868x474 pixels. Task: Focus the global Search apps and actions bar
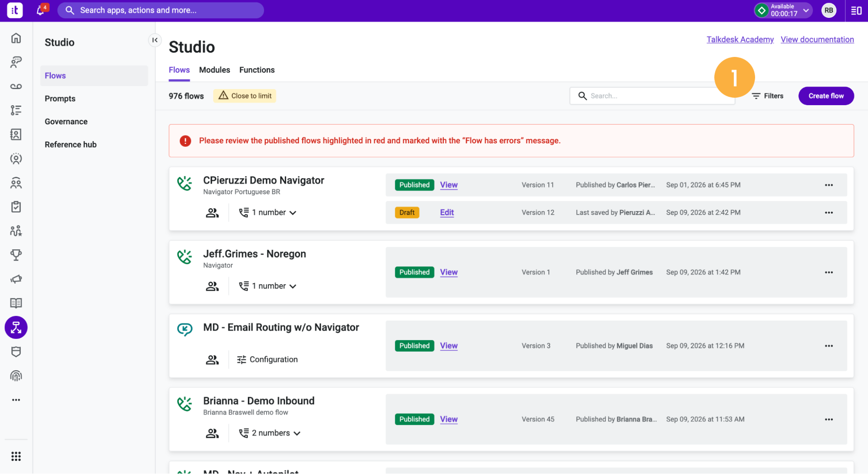click(x=161, y=10)
